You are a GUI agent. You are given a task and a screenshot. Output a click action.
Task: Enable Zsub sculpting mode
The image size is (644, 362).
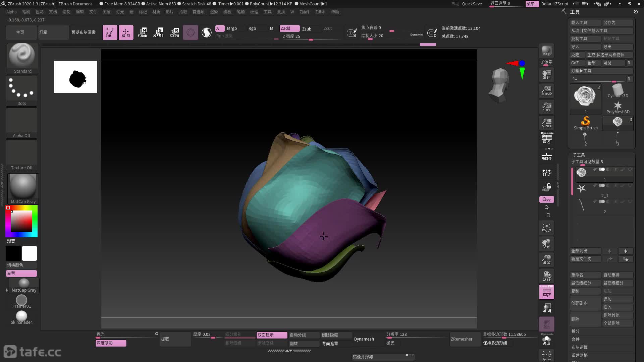coord(307,29)
